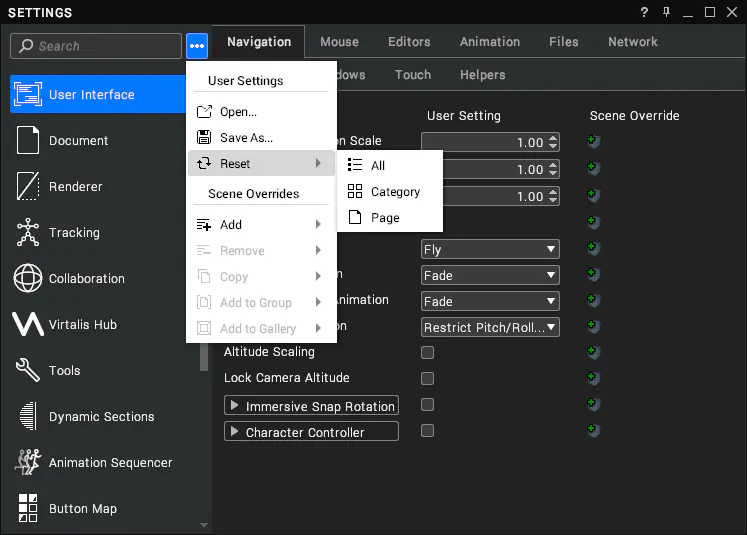
Task: Click the three-dots settings menu button
Action: coord(197,46)
